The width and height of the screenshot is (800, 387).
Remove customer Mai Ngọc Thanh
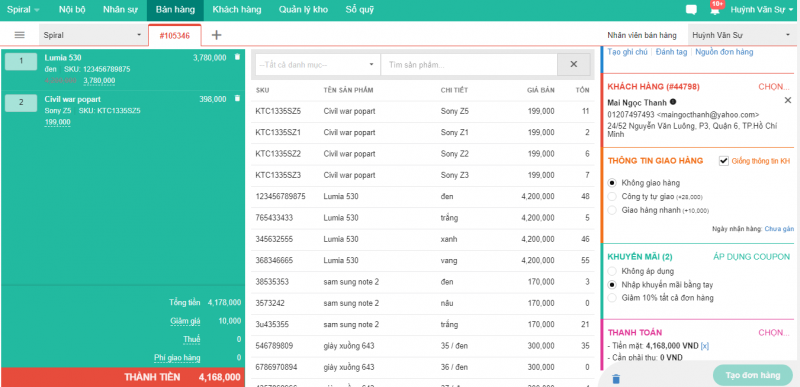click(x=788, y=100)
